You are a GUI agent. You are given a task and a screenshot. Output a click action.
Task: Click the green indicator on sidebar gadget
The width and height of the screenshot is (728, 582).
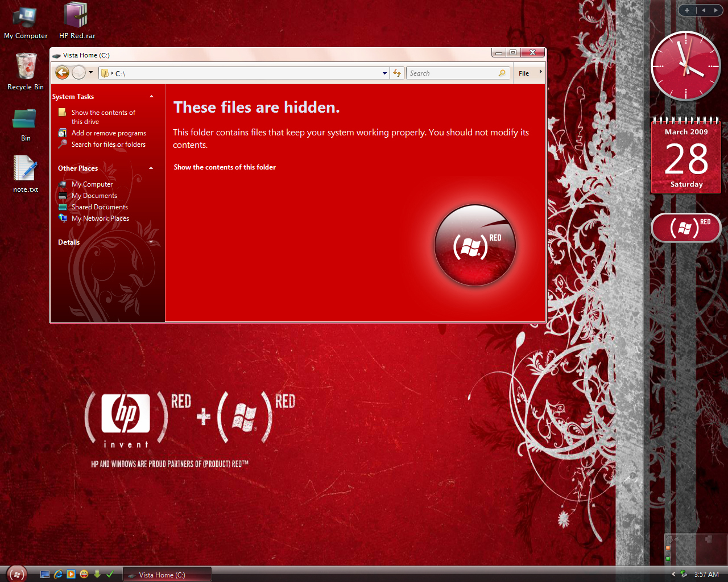tap(668, 559)
